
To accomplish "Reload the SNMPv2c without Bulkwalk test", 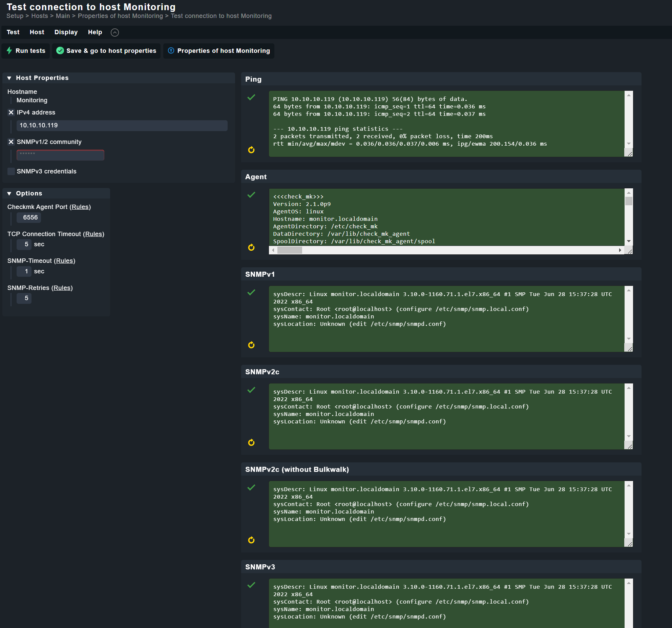I will [251, 540].
